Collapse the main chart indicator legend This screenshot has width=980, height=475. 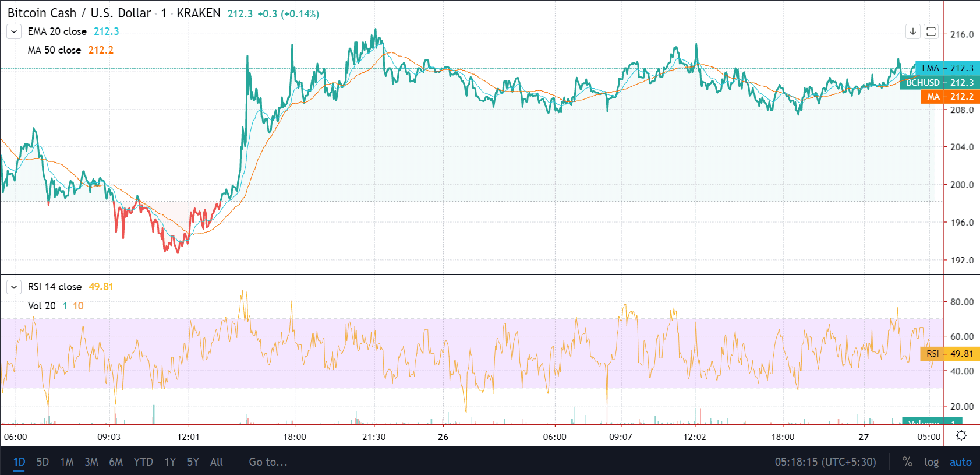click(14, 31)
